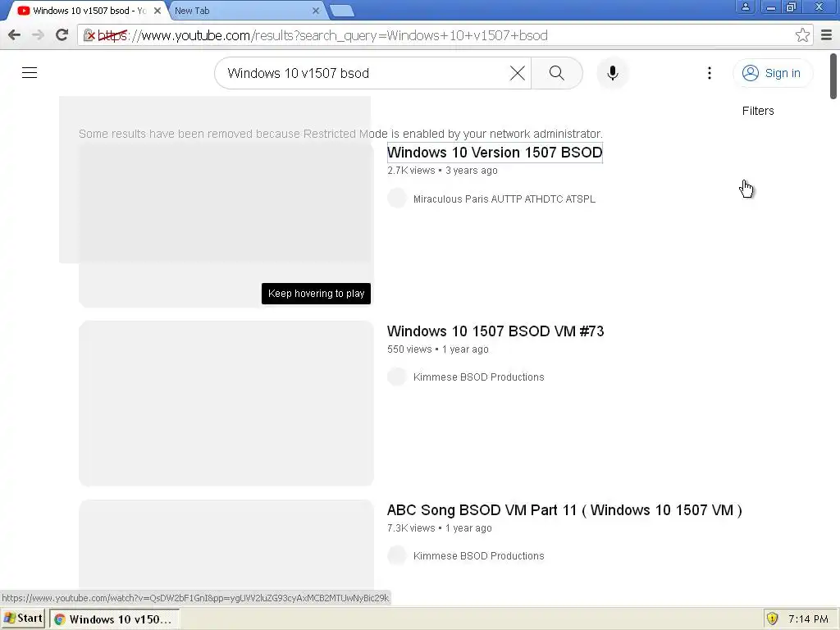Open a new tab with tab button
The height and width of the screenshot is (630, 840).
[x=341, y=11]
